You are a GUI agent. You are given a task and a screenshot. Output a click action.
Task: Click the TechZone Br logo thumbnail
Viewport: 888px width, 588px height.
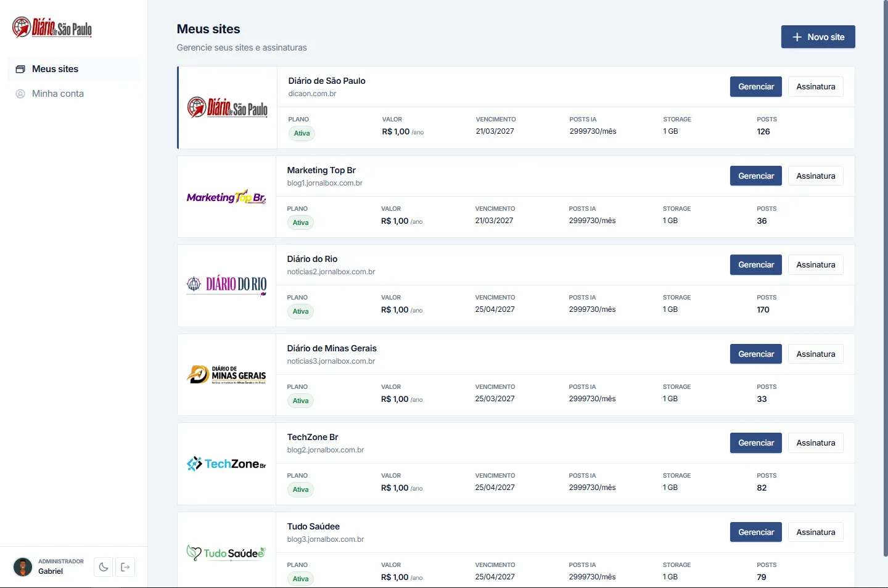[x=226, y=463]
